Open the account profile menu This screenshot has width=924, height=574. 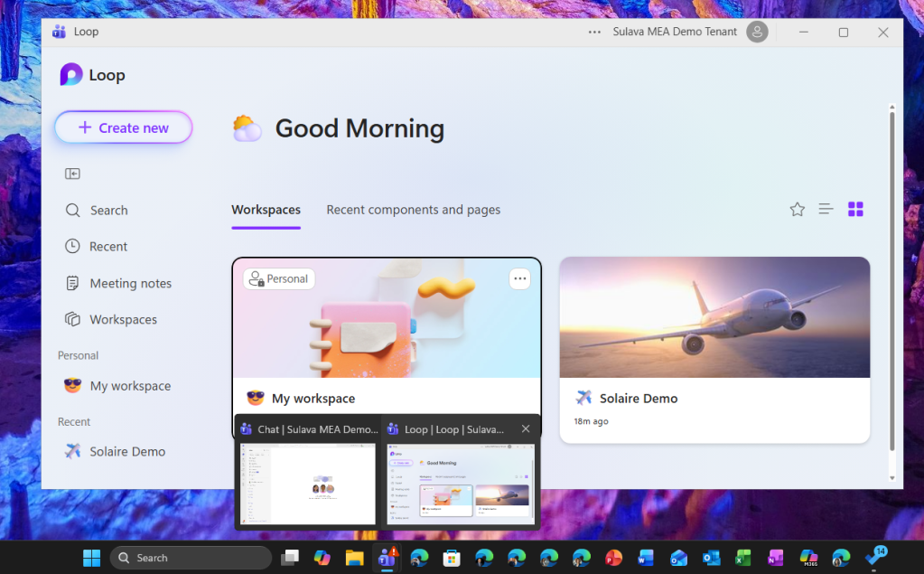[757, 32]
